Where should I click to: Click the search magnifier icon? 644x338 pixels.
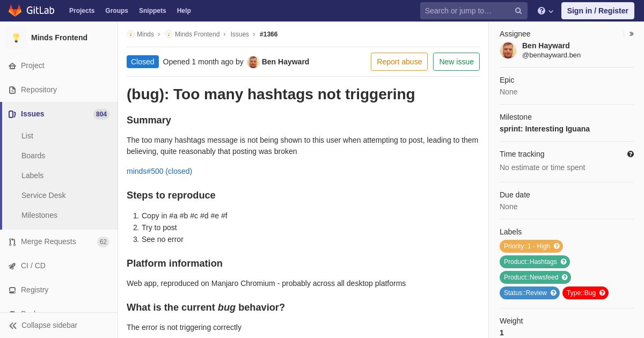518,11
